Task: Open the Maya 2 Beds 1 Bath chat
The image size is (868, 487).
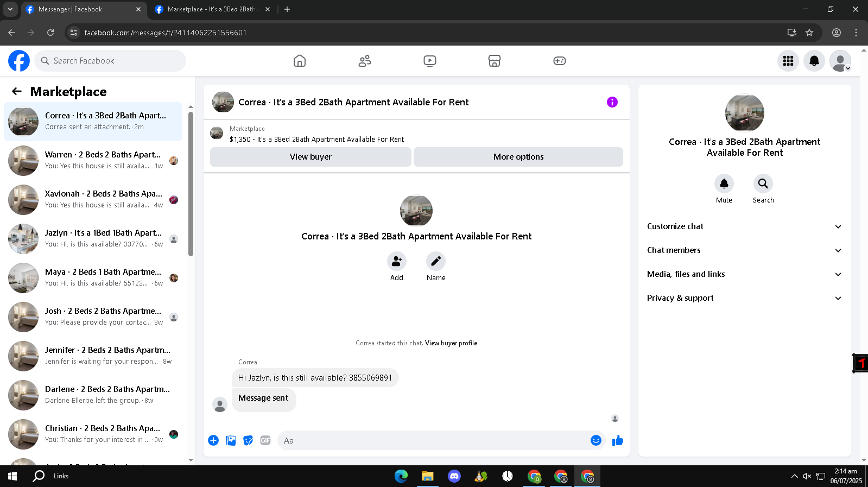Action: [93, 278]
